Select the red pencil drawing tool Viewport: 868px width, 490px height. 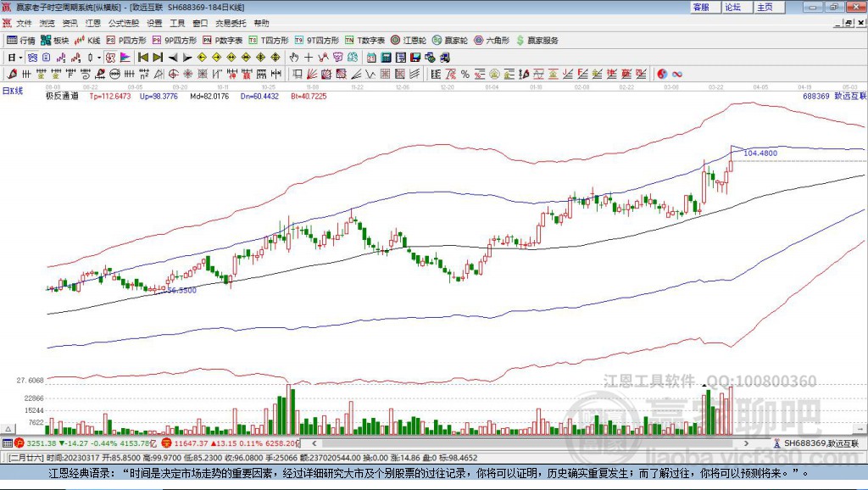[x=12, y=75]
